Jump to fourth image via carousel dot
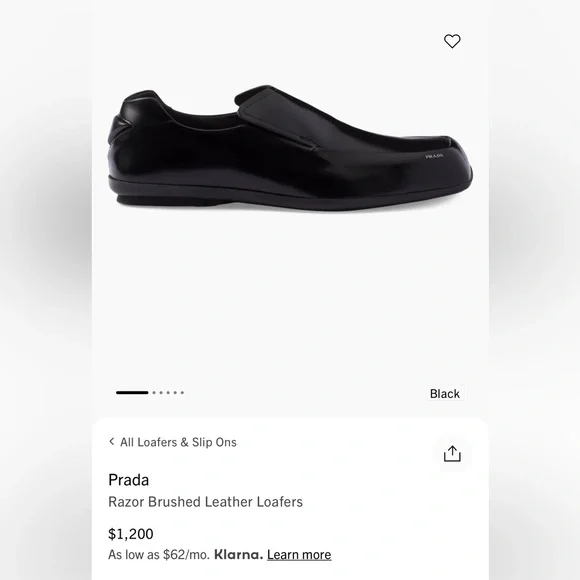Image resolution: width=580 pixels, height=580 pixels. click(x=168, y=392)
